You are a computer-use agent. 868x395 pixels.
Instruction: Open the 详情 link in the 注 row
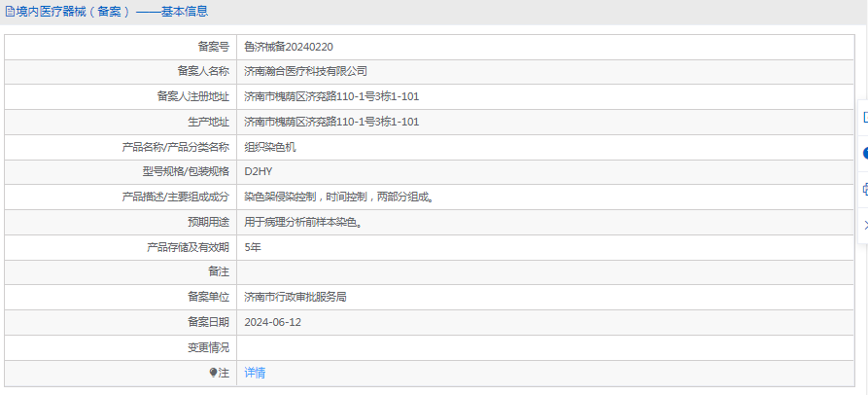tap(255, 373)
